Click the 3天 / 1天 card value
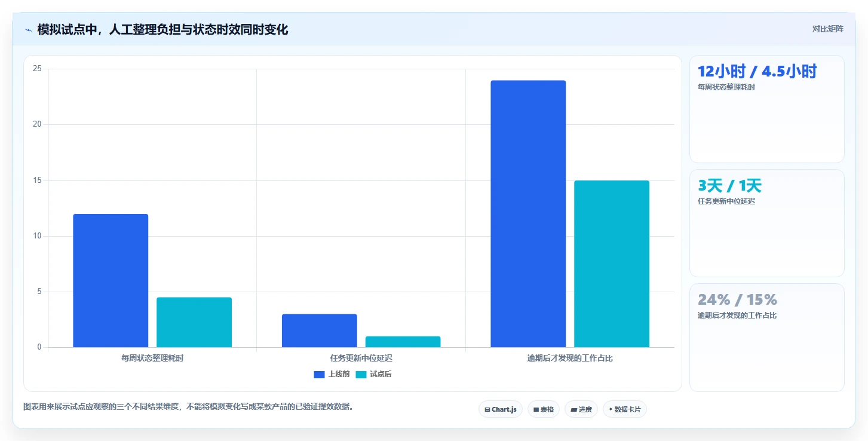This screenshot has height=441, width=868. click(729, 185)
